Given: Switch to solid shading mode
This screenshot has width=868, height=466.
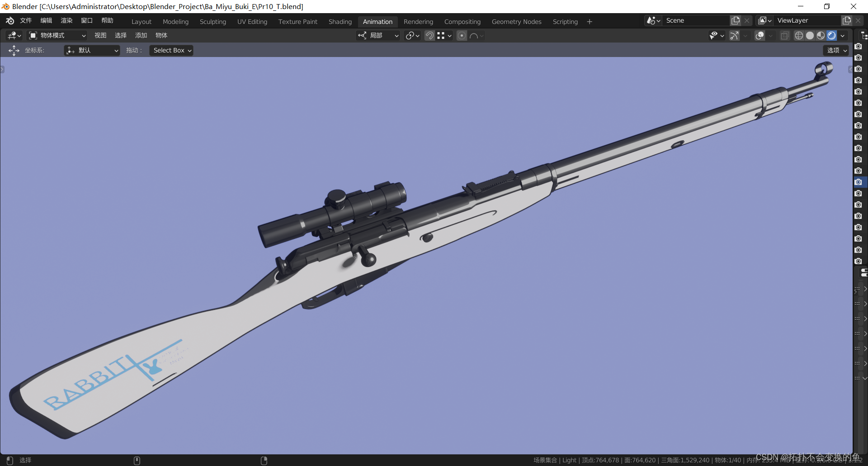Looking at the screenshot, I should pos(810,35).
